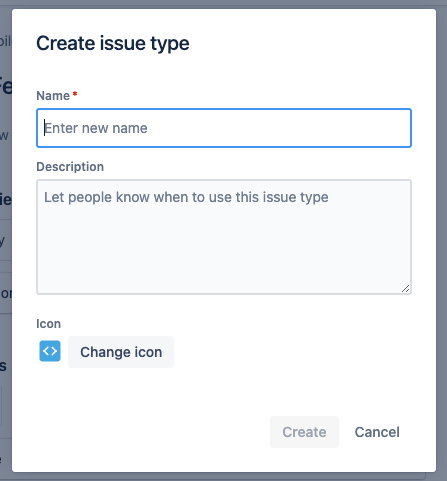Dismiss the dialog with Cancel
The width and height of the screenshot is (447, 481).
pyautogui.click(x=377, y=432)
